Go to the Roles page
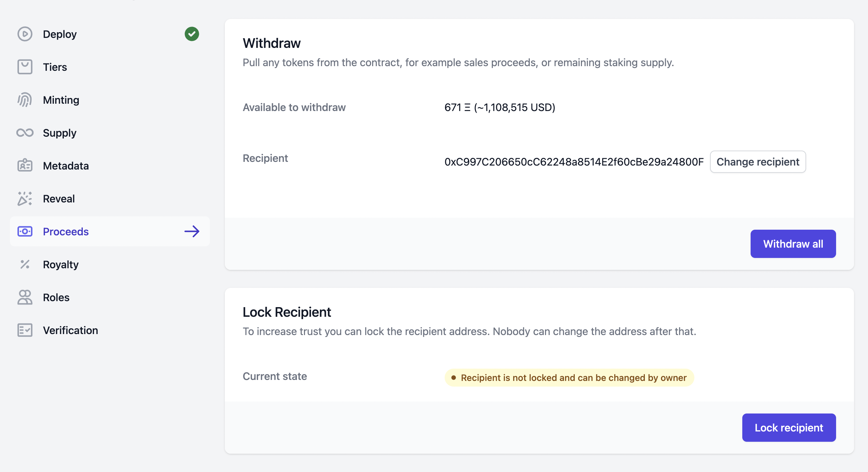The height and width of the screenshot is (472, 868). click(x=109, y=297)
